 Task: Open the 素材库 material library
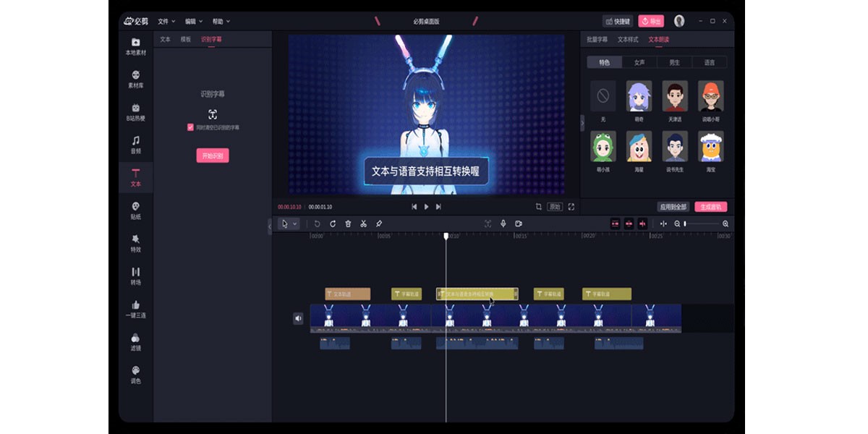[136, 80]
